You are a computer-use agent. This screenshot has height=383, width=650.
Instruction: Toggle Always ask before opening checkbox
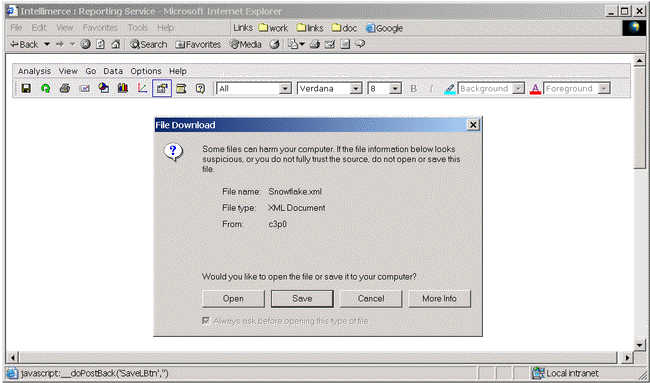pos(206,321)
